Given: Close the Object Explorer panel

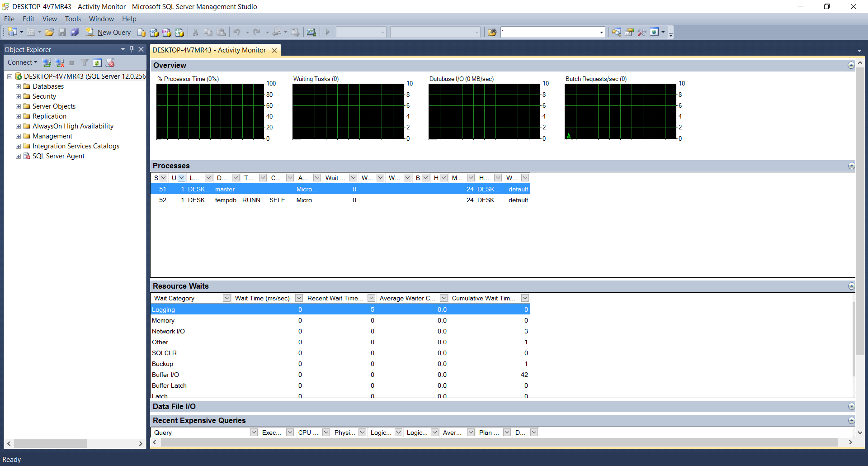Looking at the screenshot, I should click(x=141, y=49).
